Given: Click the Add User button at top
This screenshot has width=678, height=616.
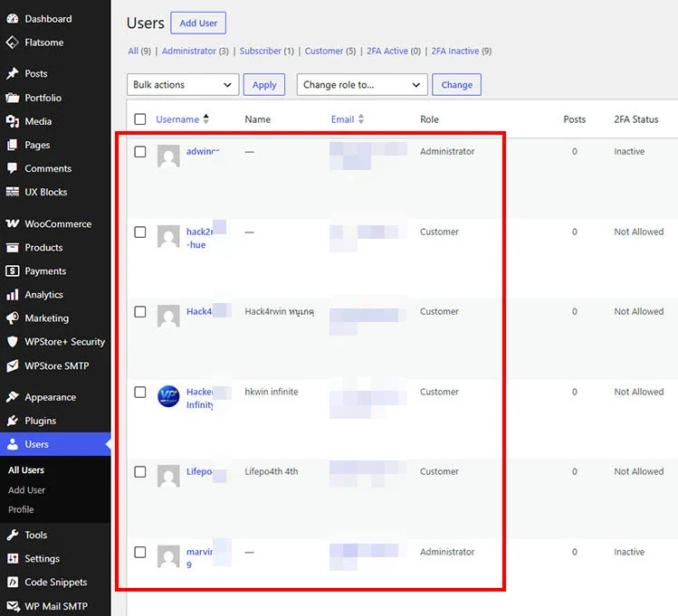Looking at the screenshot, I should click(x=198, y=23).
